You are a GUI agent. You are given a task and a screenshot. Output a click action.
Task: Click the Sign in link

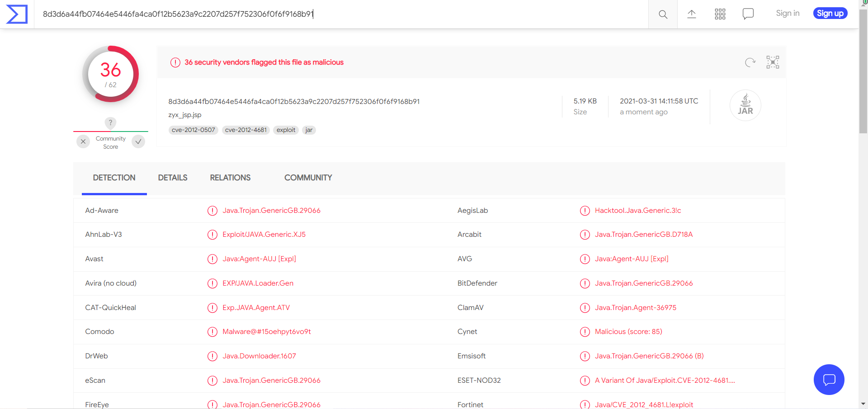pyautogui.click(x=788, y=14)
